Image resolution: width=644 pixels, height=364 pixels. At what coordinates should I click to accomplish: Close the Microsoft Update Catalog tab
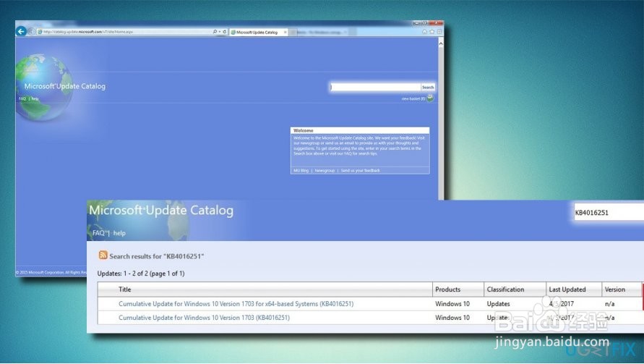285,32
